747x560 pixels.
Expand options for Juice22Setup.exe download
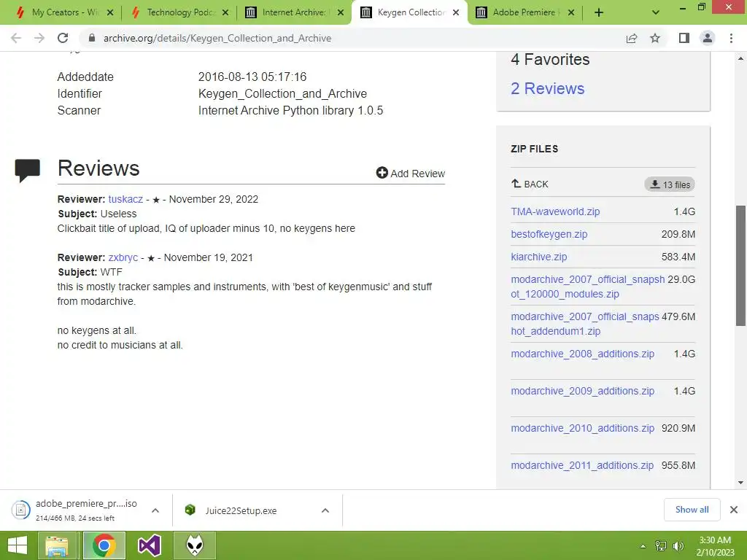click(325, 510)
